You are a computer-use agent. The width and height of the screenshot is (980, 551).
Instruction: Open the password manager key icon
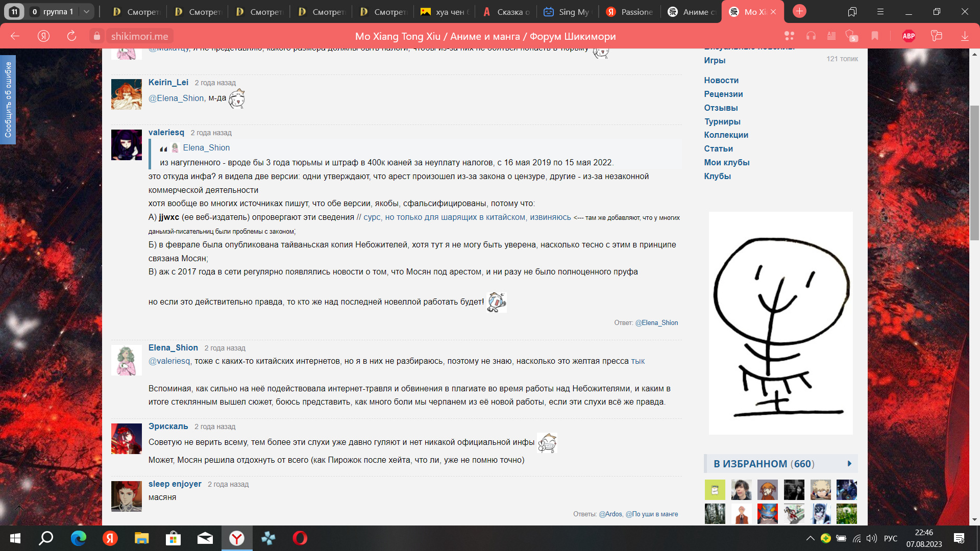(x=936, y=36)
